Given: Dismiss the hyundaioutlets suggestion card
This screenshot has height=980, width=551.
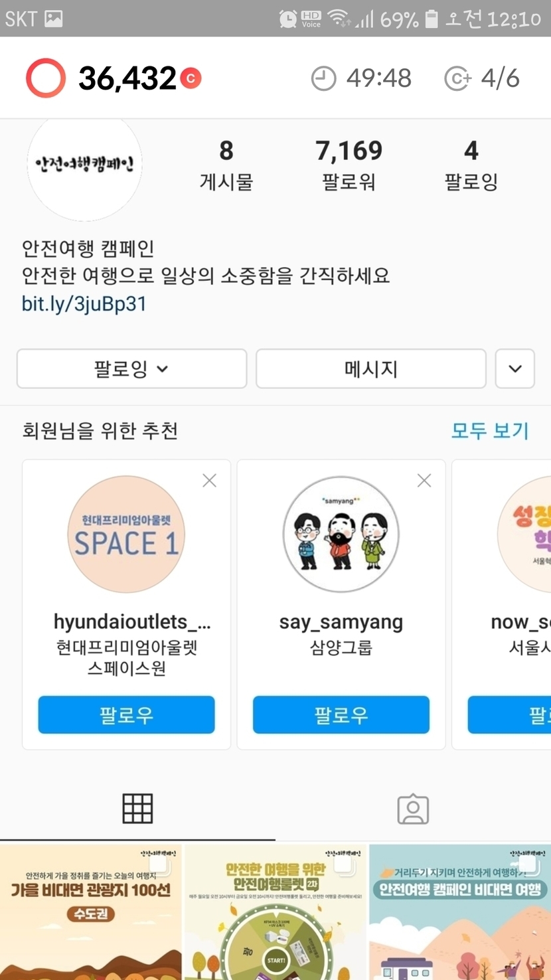Looking at the screenshot, I should pyautogui.click(x=210, y=480).
